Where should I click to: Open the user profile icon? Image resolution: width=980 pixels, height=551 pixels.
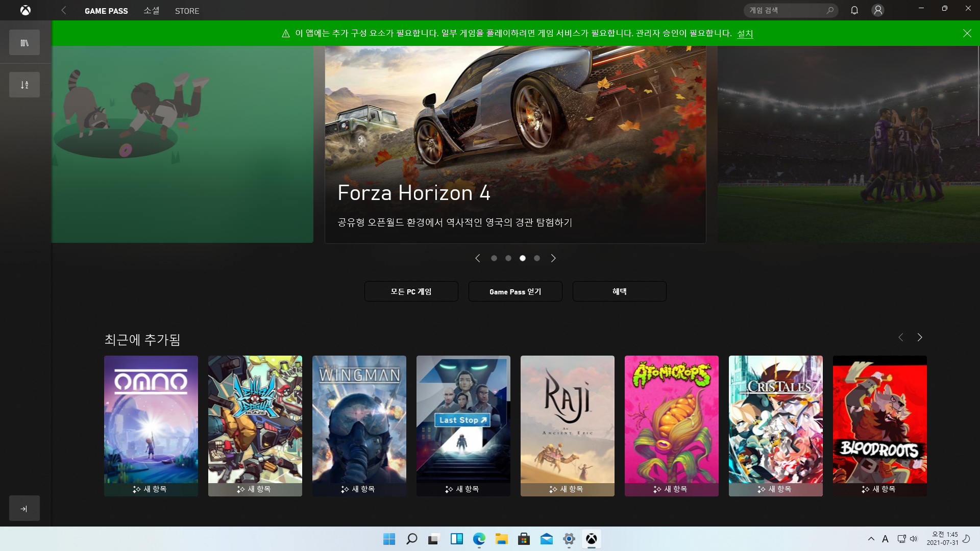pos(878,10)
